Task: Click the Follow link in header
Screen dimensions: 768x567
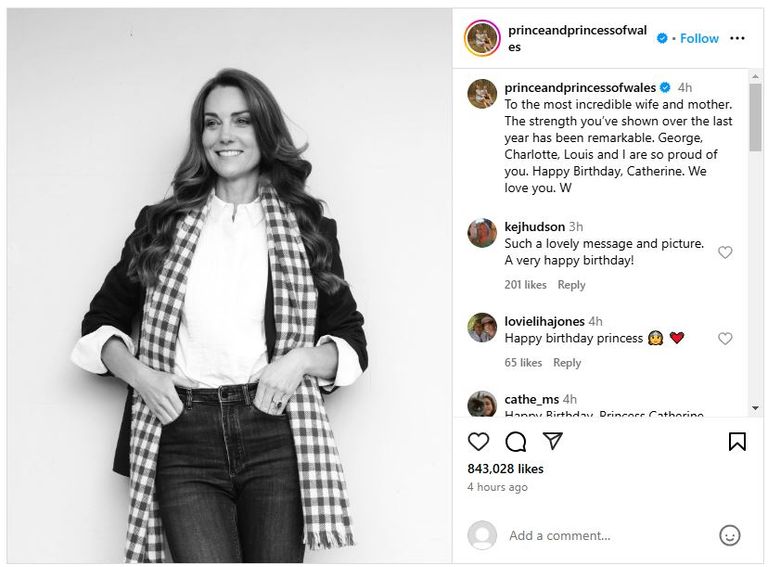Action: click(699, 38)
